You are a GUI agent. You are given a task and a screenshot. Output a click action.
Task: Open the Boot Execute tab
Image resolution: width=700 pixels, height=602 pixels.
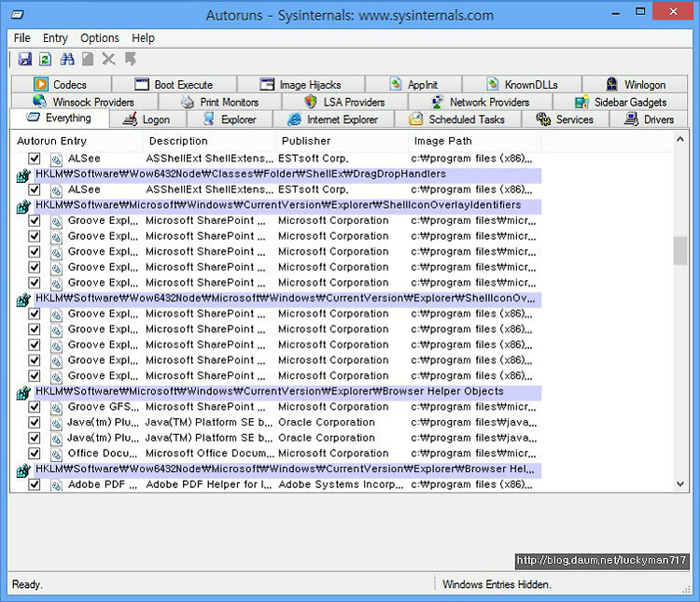pos(175,84)
